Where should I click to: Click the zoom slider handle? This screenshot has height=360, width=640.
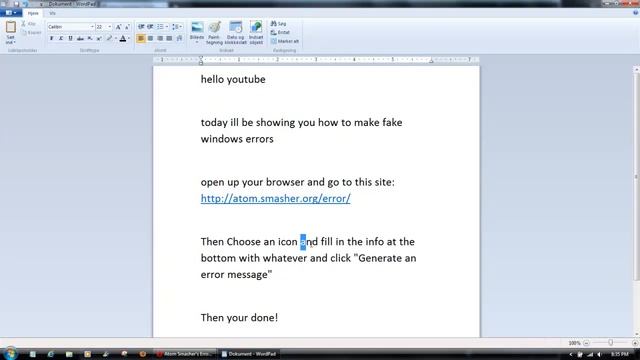[611, 343]
